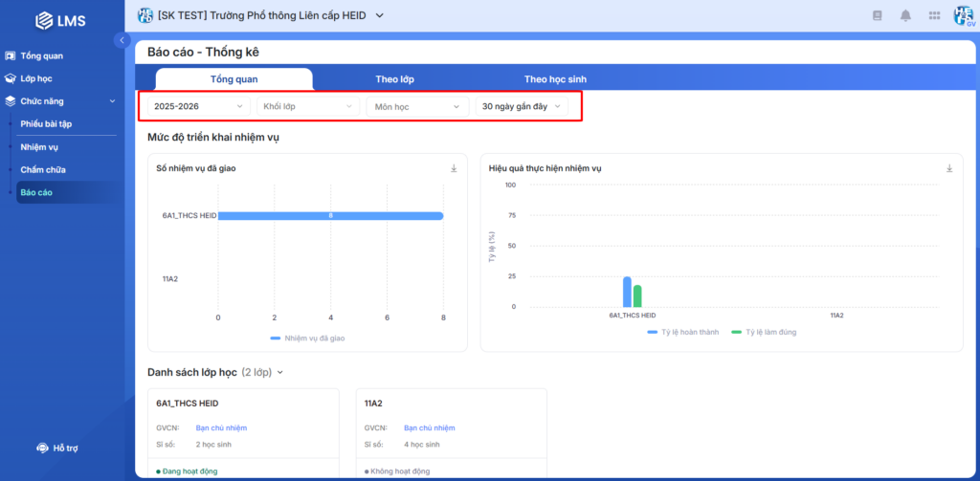Click the Hỗ trợ support headset icon

pos(42,448)
